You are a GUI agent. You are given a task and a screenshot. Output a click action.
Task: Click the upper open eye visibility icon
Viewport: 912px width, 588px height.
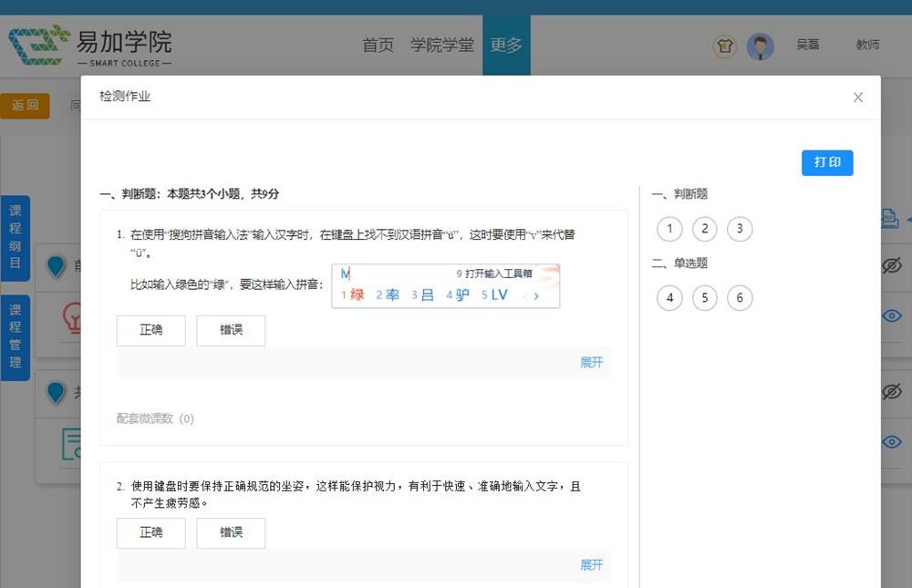[x=892, y=315]
